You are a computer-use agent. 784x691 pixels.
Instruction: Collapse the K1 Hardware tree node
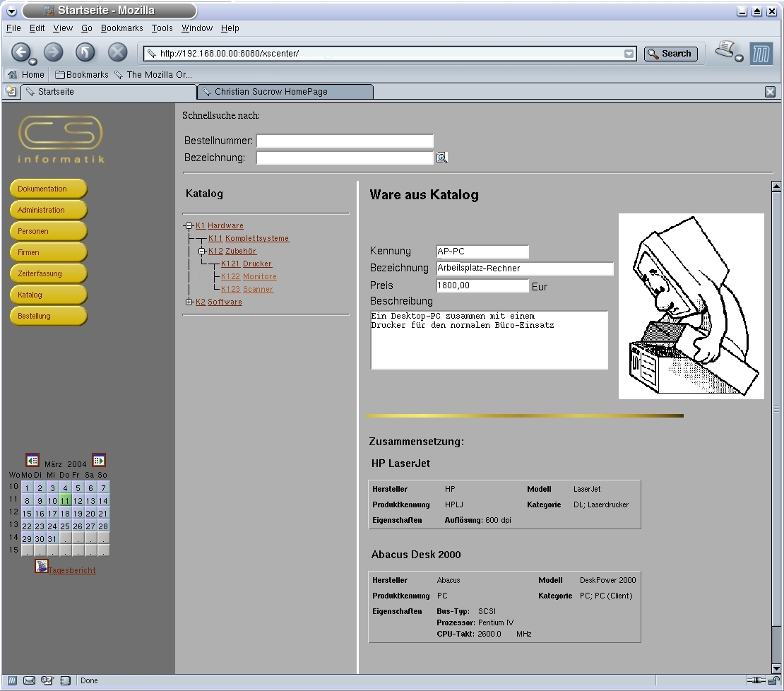coord(189,226)
